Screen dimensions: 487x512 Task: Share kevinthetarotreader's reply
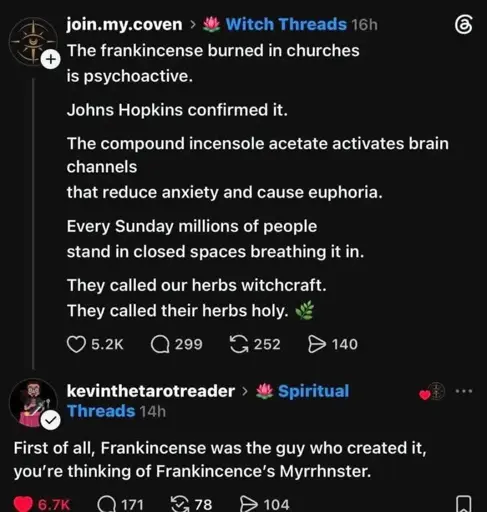(x=249, y=504)
